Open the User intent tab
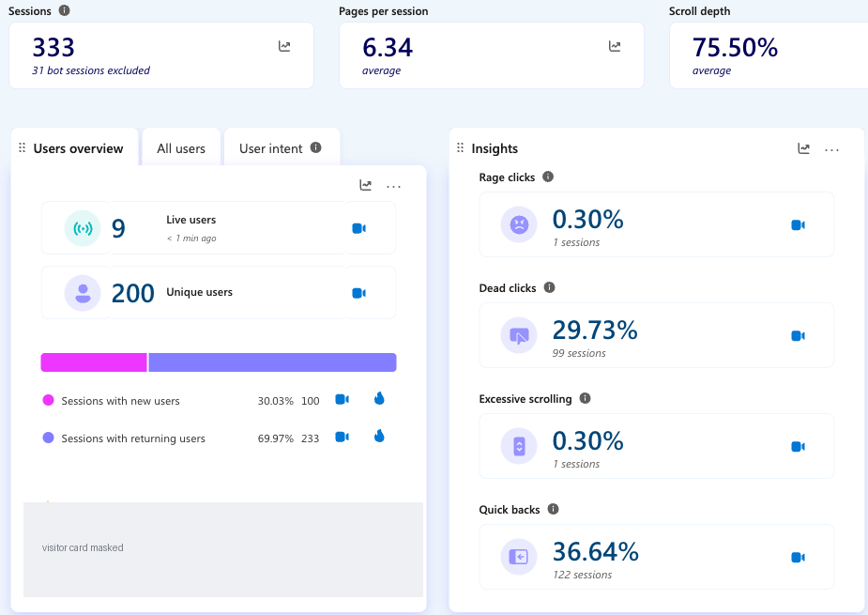Viewport: 868px width, 615px height. point(270,148)
